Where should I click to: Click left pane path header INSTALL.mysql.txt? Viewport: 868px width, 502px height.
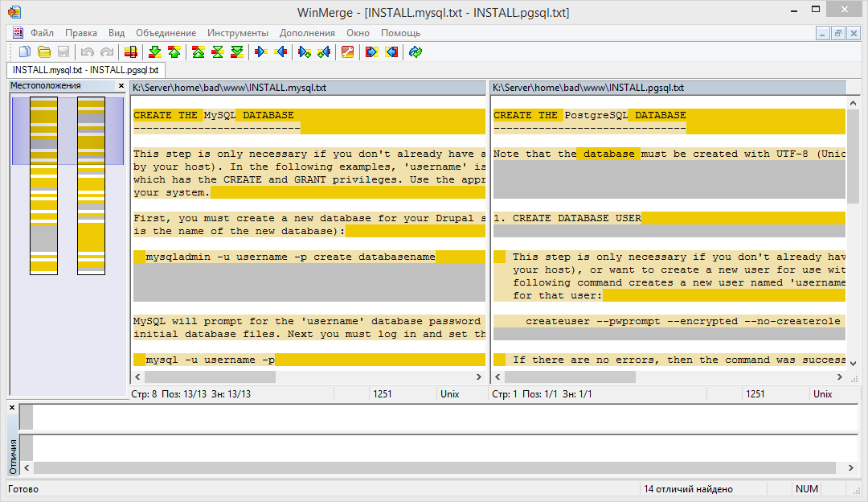pos(308,88)
